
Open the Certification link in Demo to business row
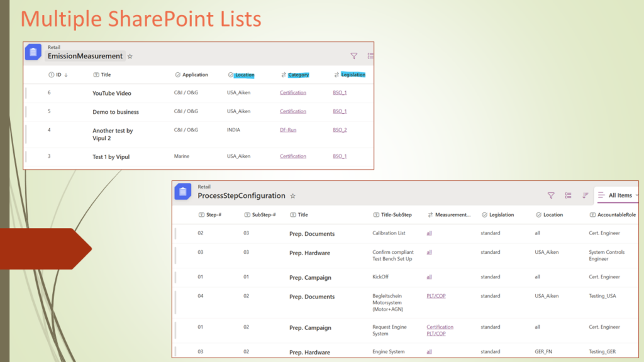point(293,111)
